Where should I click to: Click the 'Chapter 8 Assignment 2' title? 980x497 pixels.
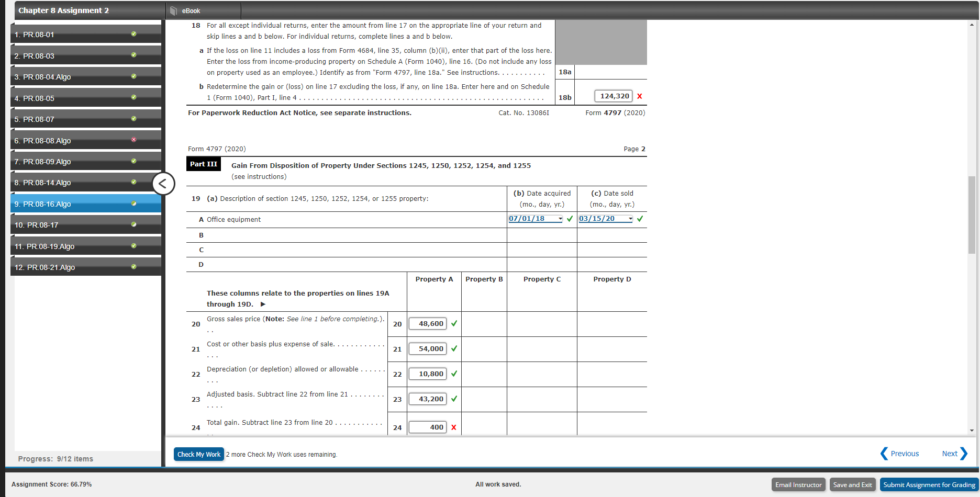pos(63,10)
